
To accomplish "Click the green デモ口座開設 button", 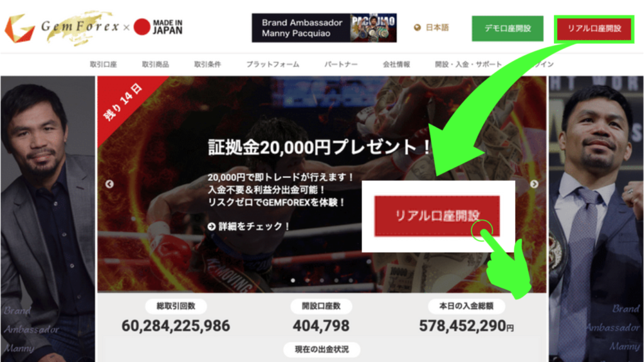I will pos(508,28).
